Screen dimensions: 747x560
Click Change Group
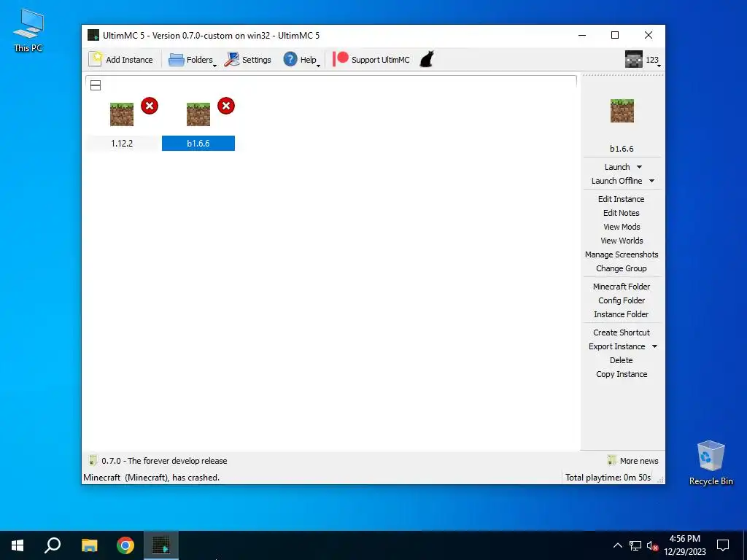pos(622,268)
